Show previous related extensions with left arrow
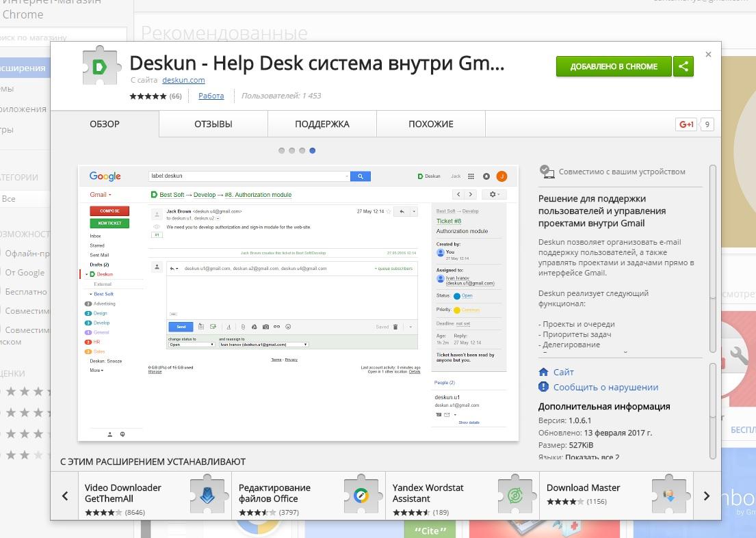Viewport: 756px width, 538px height. click(x=64, y=496)
